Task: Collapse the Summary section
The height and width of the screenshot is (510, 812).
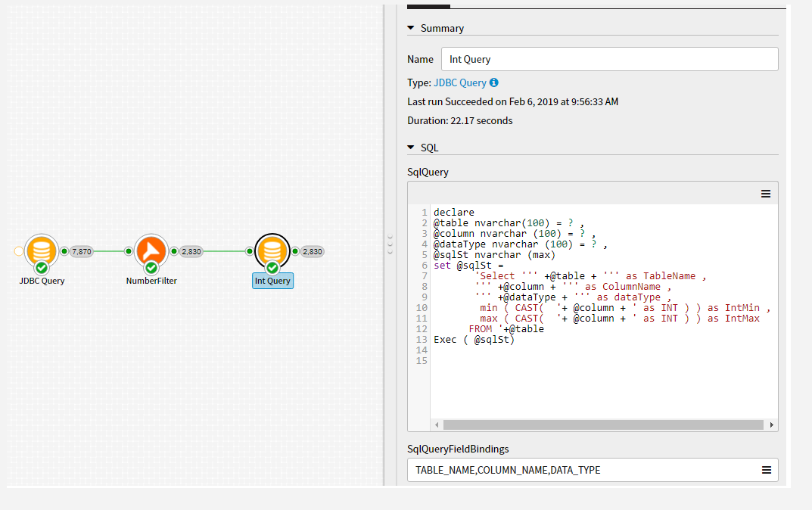Action: pyautogui.click(x=412, y=28)
